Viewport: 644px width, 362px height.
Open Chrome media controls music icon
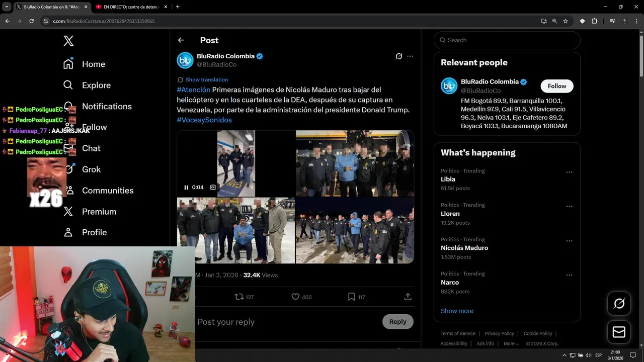coord(612,21)
